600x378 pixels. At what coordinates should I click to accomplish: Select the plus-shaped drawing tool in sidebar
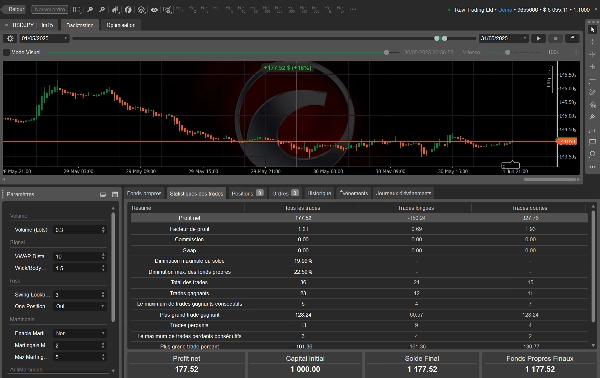pyautogui.click(x=592, y=67)
